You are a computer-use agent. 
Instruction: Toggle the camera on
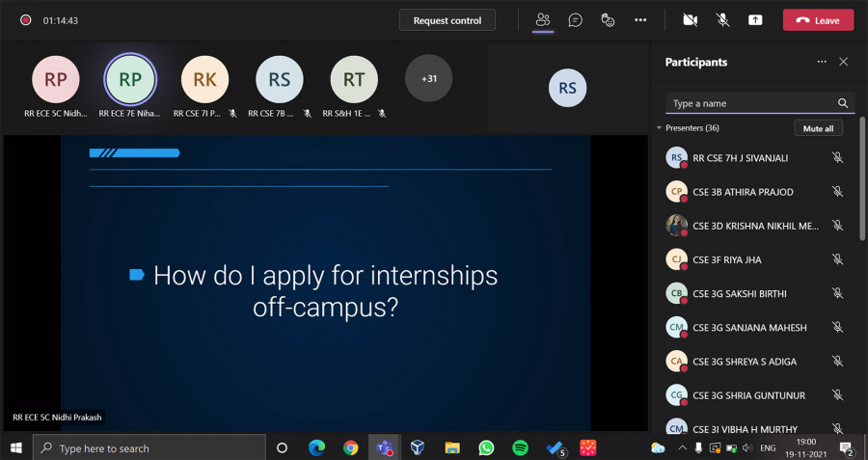tap(690, 20)
